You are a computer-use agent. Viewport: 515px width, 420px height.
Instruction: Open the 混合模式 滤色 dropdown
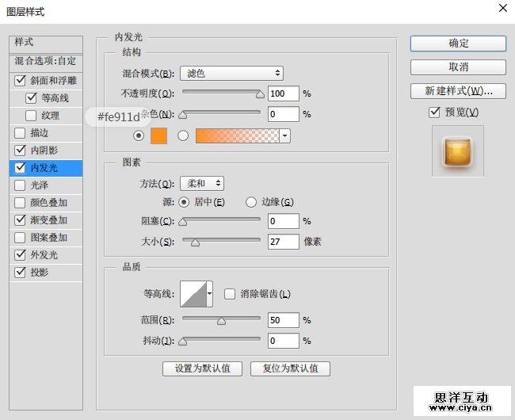point(231,73)
